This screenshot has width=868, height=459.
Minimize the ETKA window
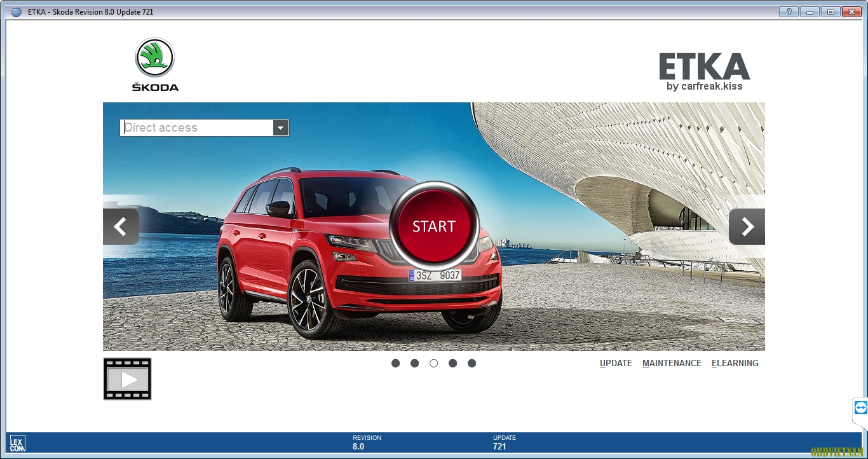coord(810,11)
